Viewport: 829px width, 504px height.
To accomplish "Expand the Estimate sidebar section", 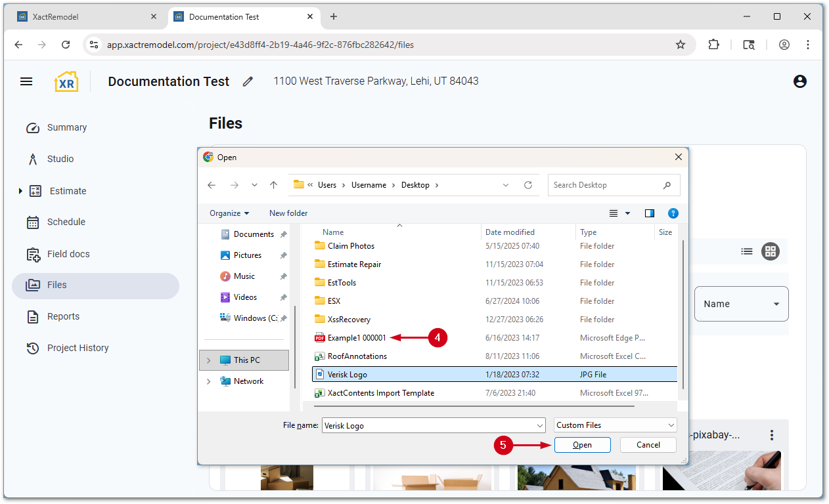I will [20, 191].
